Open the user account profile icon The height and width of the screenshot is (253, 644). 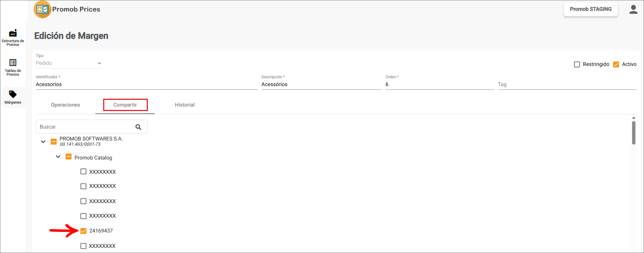point(633,9)
